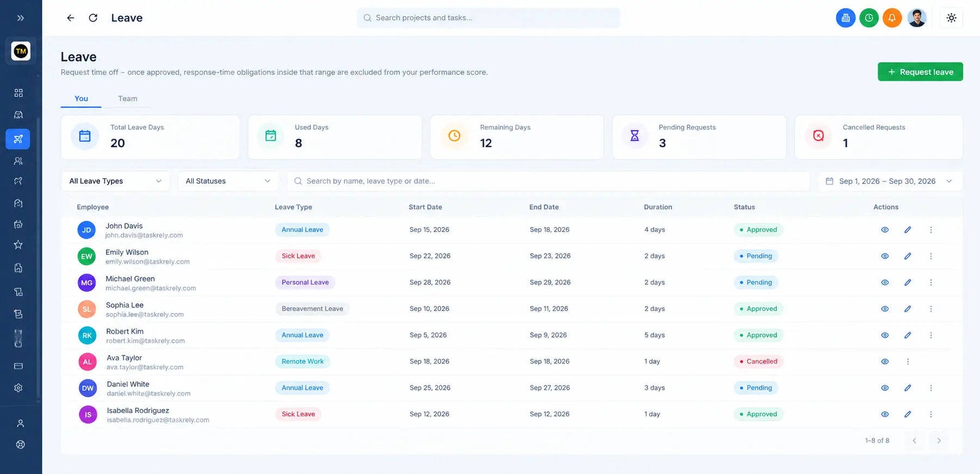This screenshot has height=474, width=980.
Task: Click the Employee column header
Action: pos(92,207)
